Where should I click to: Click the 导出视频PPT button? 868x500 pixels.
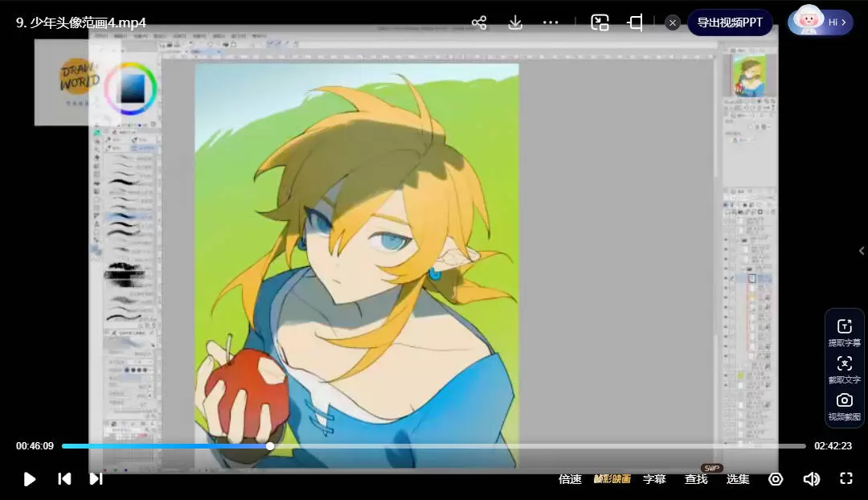(x=729, y=23)
